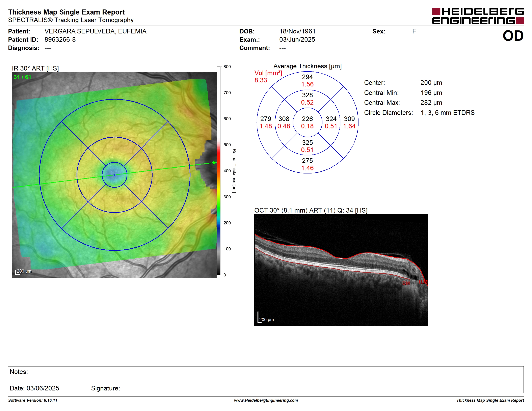Select the report title 'Thickness Map Single Exam Report'
Image resolution: width=532 pixels, height=411 pixels.
coord(66,12)
